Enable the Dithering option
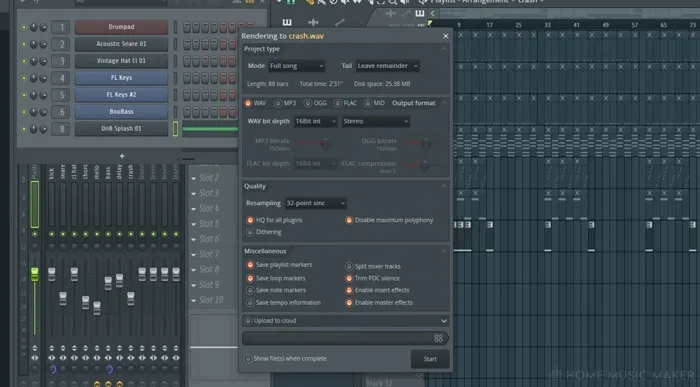Screen dimensions: 700x387 [250, 232]
